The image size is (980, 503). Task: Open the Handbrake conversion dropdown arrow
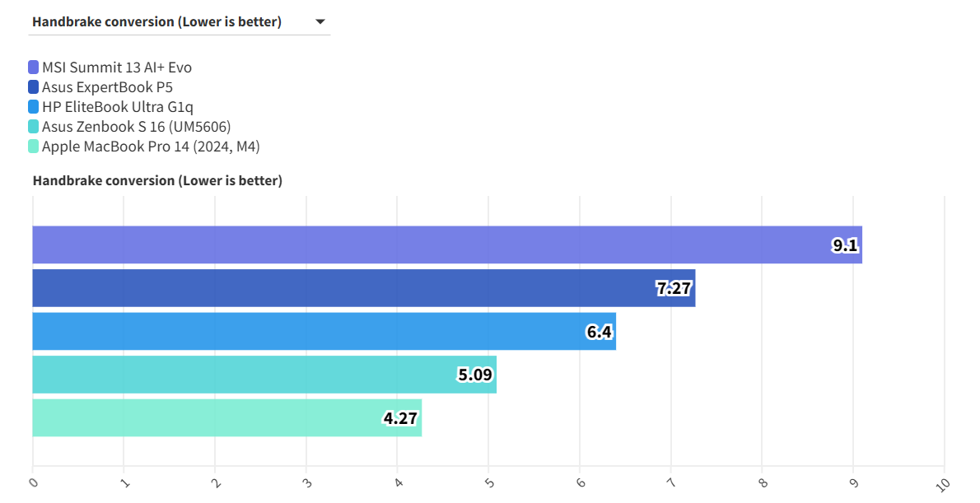pyautogui.click(x=320, y=22)
